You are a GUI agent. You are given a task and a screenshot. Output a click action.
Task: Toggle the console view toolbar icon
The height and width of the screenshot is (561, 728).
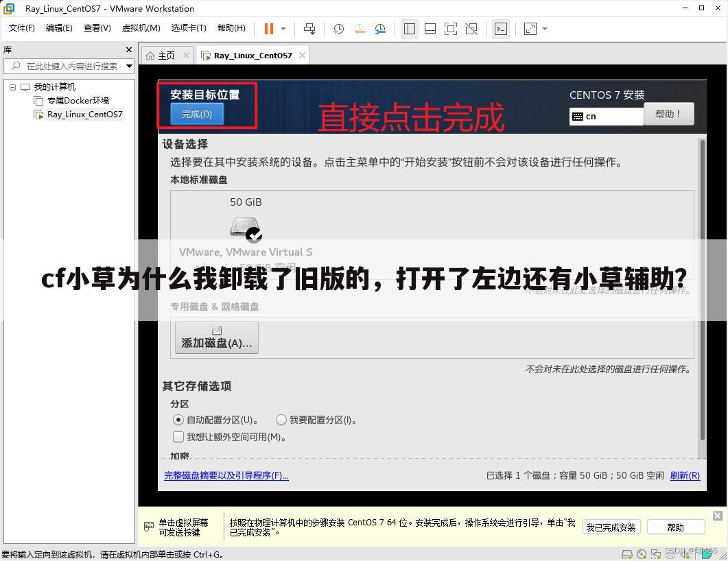click(x=500, y=29)
